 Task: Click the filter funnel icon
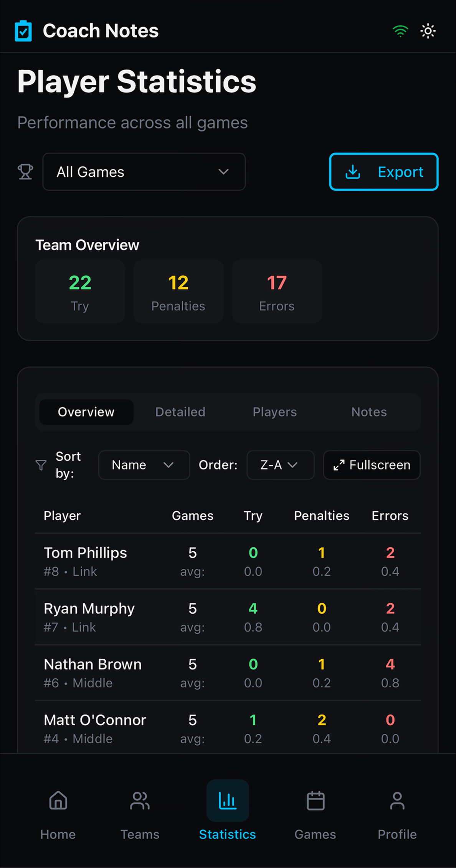[41, 465]
